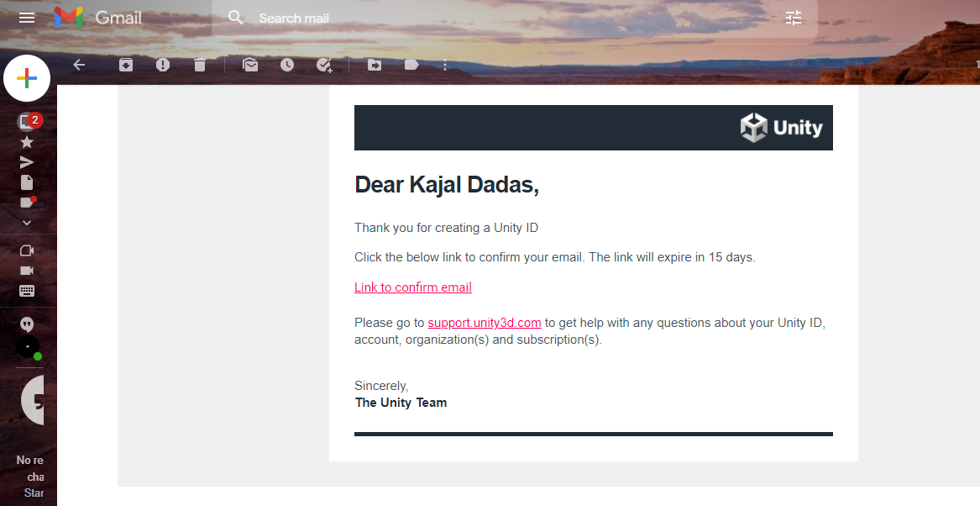Screen dimensions: 980x506
Task: Toggle the main menu hamburger
Action: pyautogui.click(x=27, y=18)
